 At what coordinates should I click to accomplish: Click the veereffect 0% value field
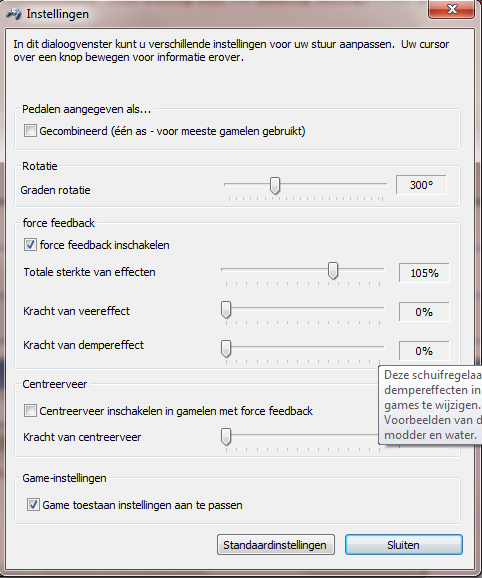click(x=424, y=312)
